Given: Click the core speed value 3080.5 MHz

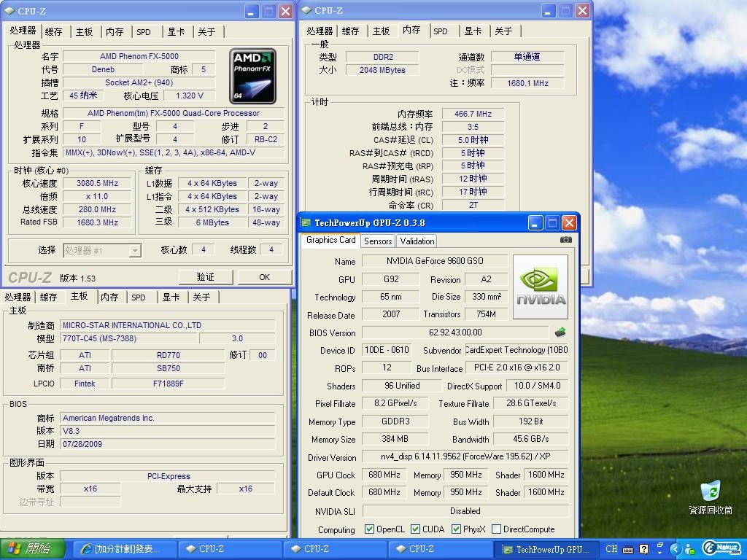Looking at the screenshot, I should (97, 183).
